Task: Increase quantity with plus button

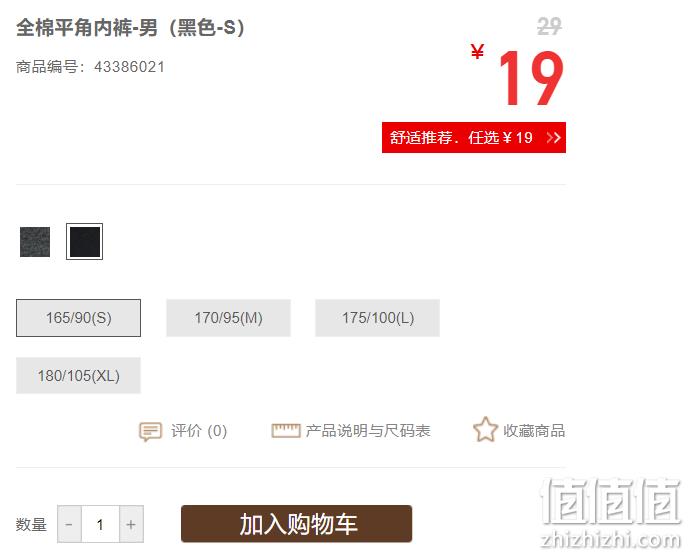Action: (x=131, y=524)
